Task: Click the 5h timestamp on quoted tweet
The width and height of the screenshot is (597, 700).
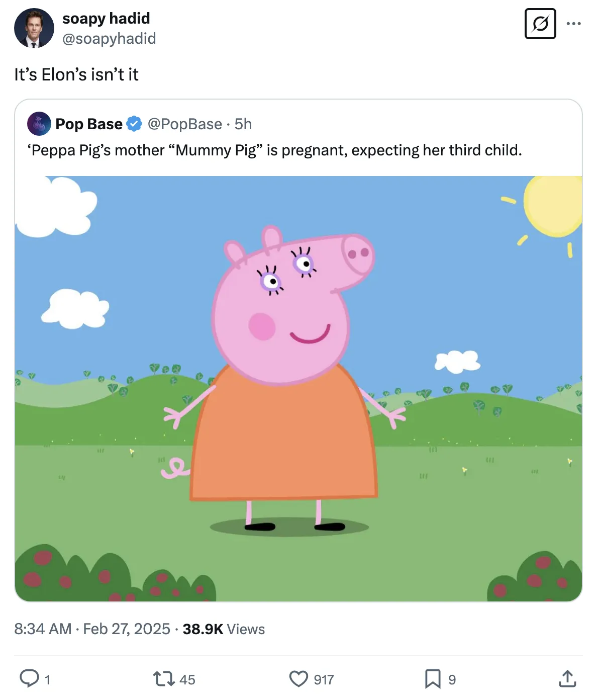Action: (x=243, y=124)
